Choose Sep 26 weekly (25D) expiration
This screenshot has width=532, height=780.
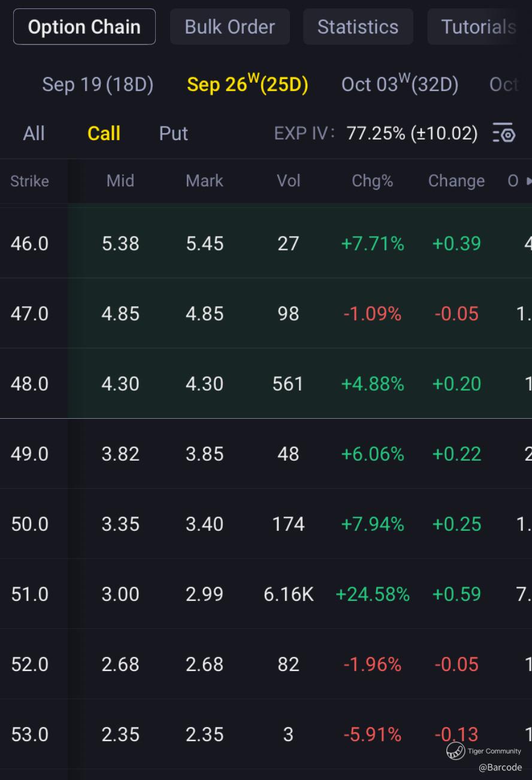(247, 84)
